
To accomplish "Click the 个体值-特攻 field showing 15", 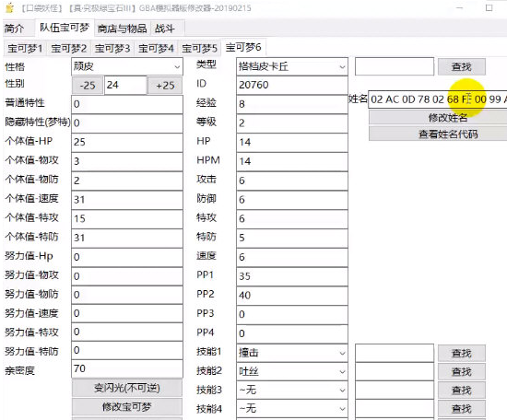I will pyautogui.click(x=127, y=218).
